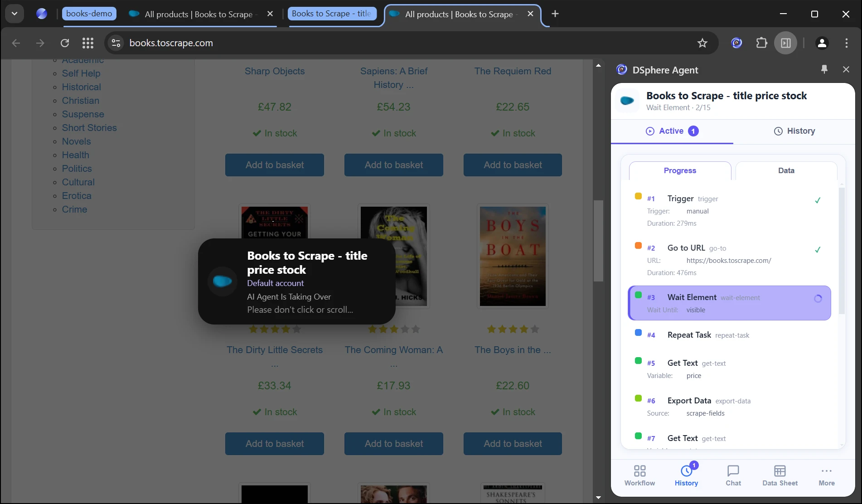Image resolution: width=862 pixels, height=504 pixels.
Task: Click step #6 Export Data
Action: [x=729, y=407]
